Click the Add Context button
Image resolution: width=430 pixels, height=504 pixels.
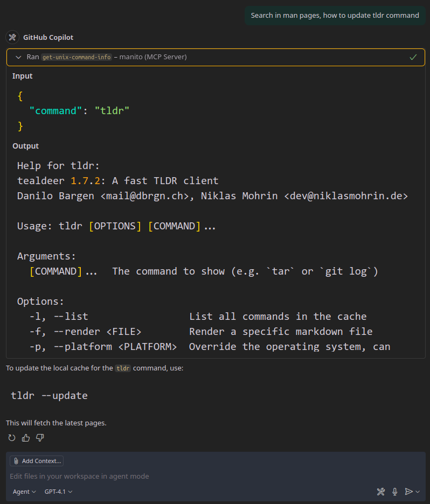[x=37, y=461]
